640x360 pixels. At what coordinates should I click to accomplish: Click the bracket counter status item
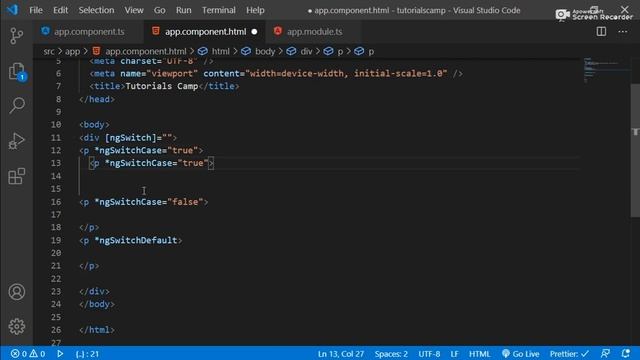pyautogui.click(x=87, y=353)
